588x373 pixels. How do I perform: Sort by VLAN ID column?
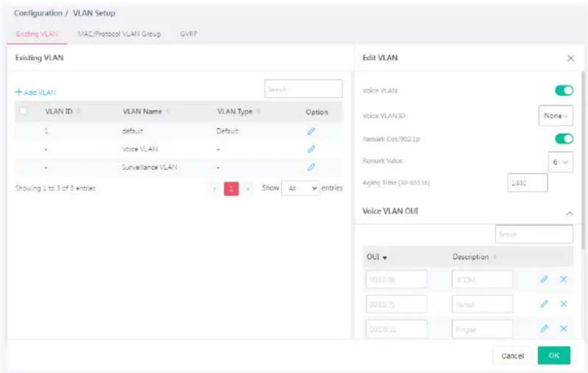(x=79, y=111)
